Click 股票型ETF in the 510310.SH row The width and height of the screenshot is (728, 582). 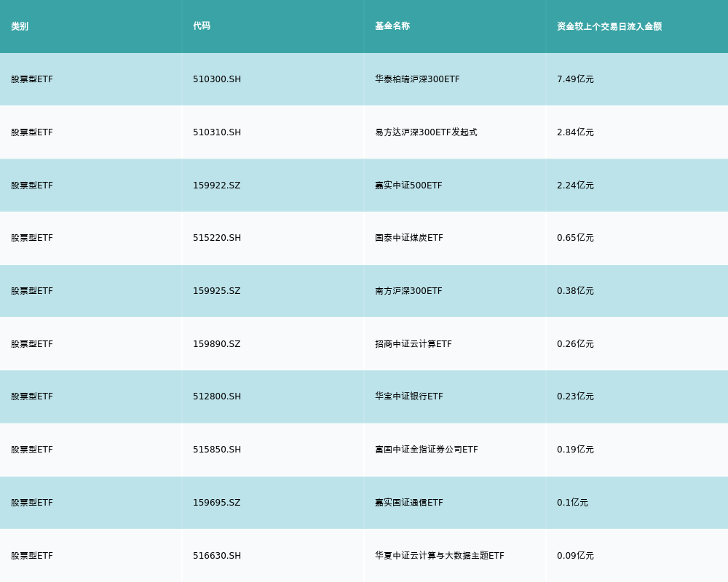click(32, 132)
